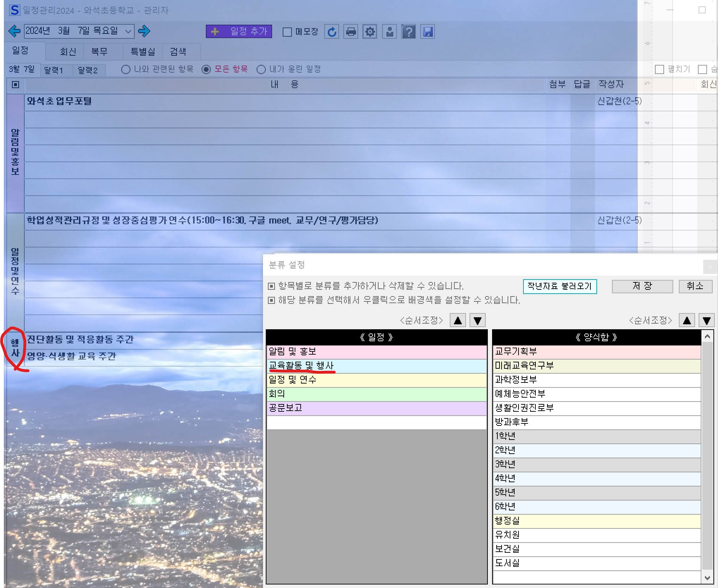
Task: Select 도서실 in 양식함 list
Action: click(597, 563)
